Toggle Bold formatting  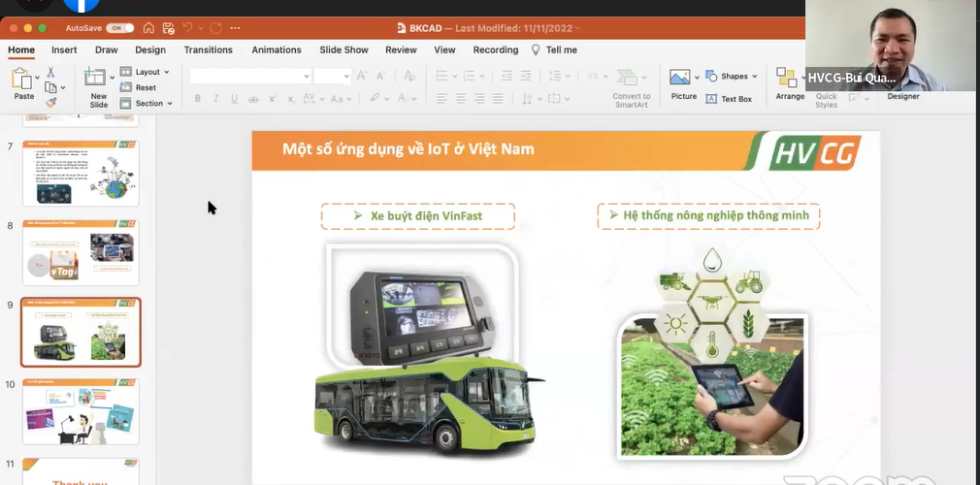(x=198, y=98)
